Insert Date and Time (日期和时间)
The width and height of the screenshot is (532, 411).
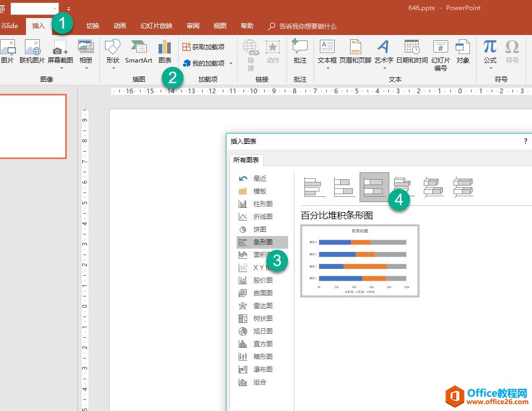coord(412,51)
